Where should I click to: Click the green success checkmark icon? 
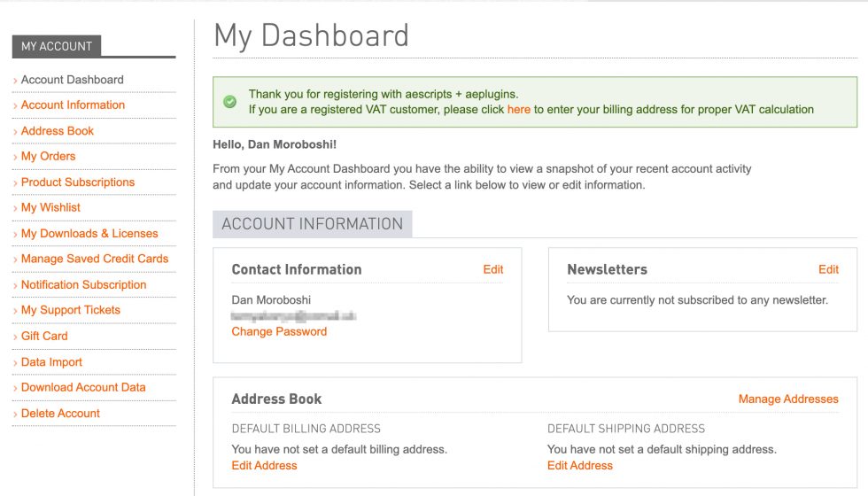230,102
